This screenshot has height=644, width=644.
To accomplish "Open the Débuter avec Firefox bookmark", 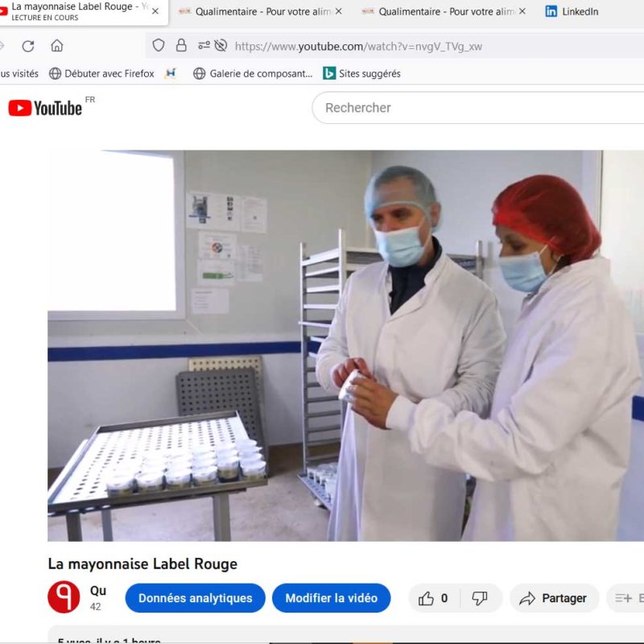I will 101,73.
